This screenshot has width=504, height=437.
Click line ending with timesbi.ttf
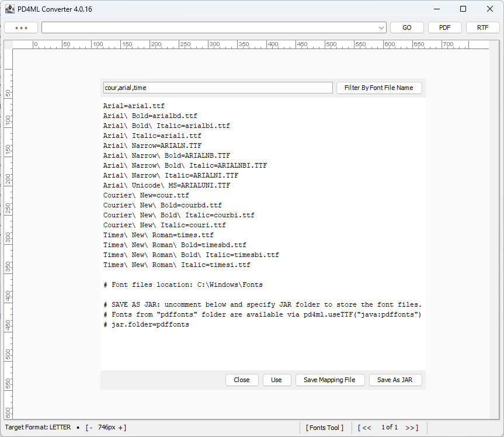click(x=191, y=255)
